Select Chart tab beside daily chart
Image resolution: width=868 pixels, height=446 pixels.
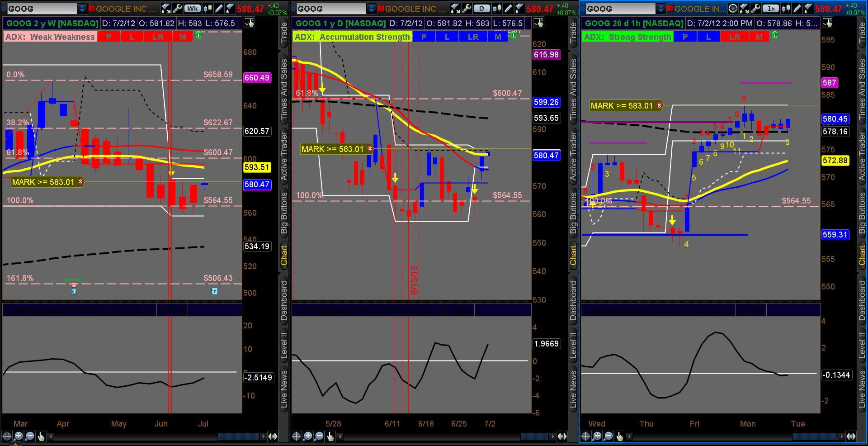coord(573,255)
